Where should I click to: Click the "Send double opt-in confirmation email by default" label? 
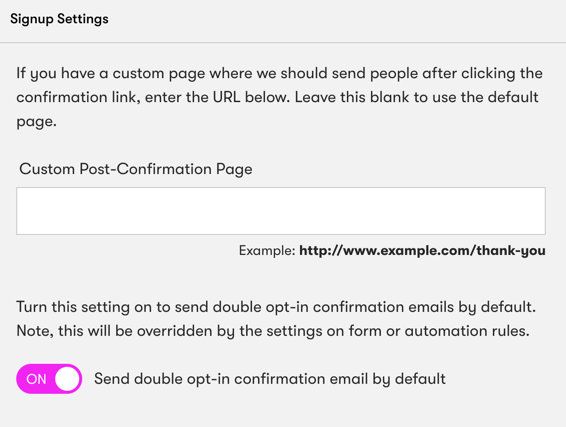(x=270, y=379)
